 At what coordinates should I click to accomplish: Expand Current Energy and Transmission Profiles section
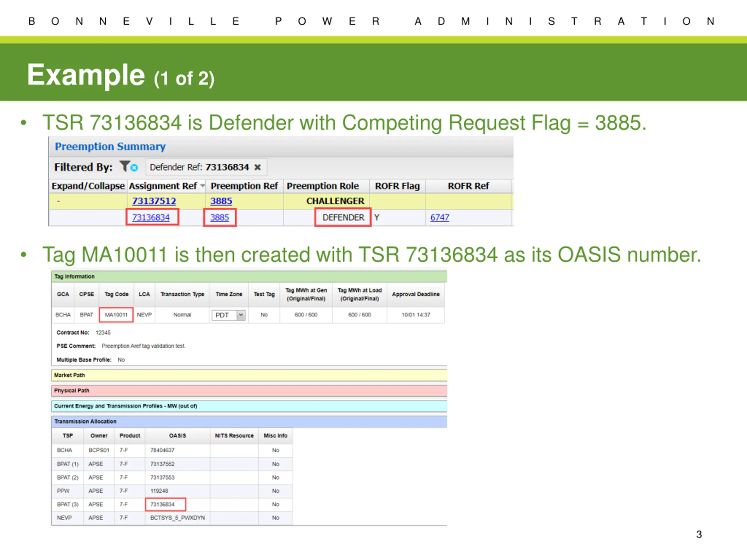coord(249,406)
